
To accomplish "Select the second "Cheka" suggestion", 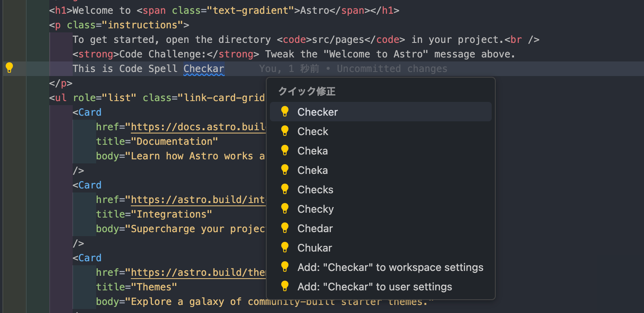I will 312,170.
